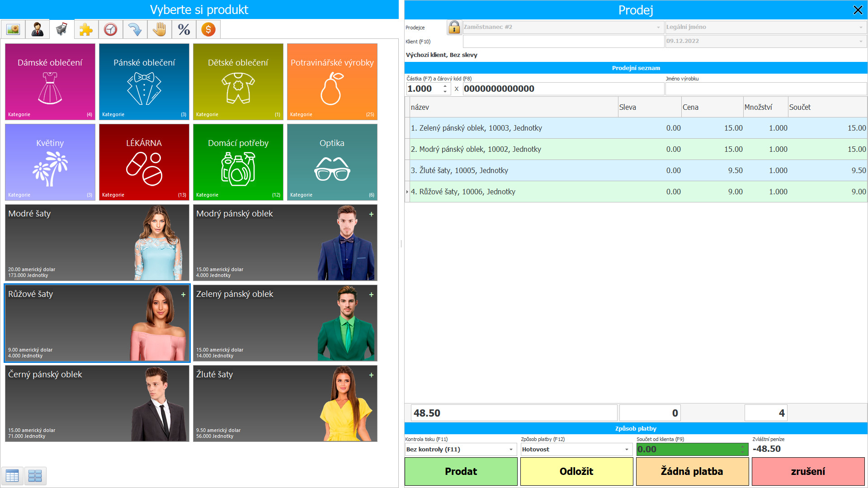The height and width of the screenshot is (488, 868).
Task: Select the puzzle piece toolbar icon
Action: pyautogui.click(x=86, y=29)
